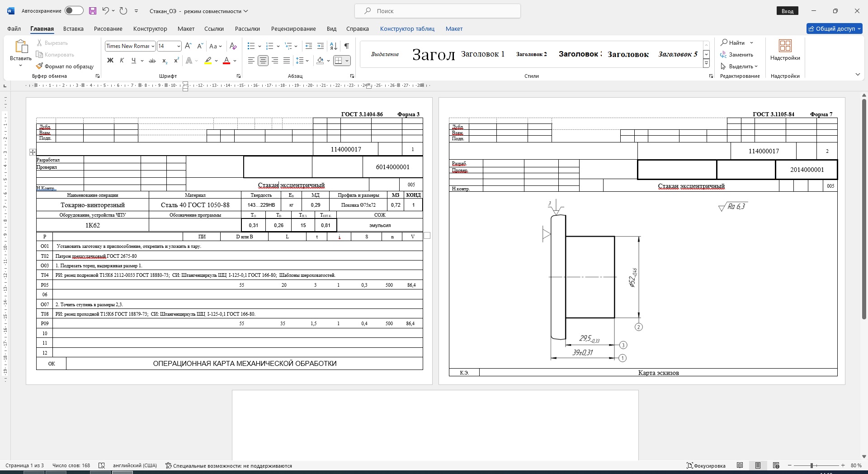This screenshot has height=474, width=868.
Task: Click the Save icon in title bar
Action: coord(93,11)
